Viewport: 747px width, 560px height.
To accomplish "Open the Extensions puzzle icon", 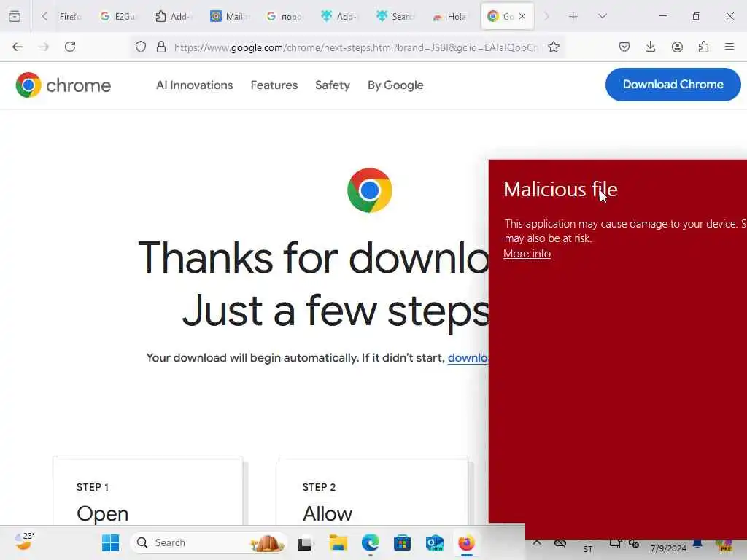I will pos(703,47).
